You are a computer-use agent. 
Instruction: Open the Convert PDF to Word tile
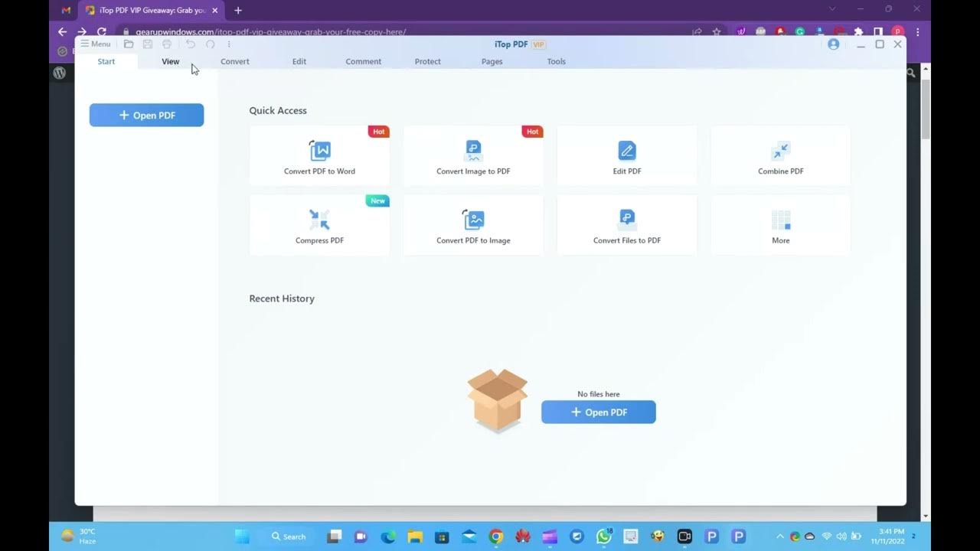pyautogui.click(x=319, y=156)
